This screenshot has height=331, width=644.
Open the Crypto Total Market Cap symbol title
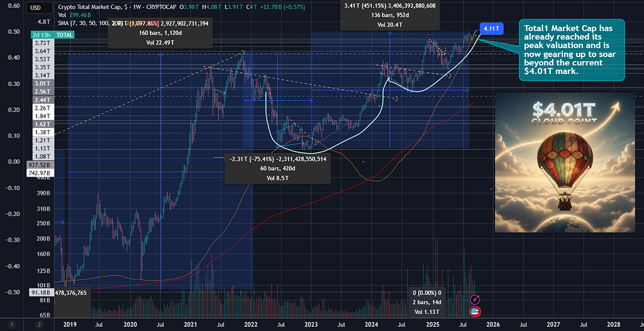pyautogui.click(x=89, y=7)
